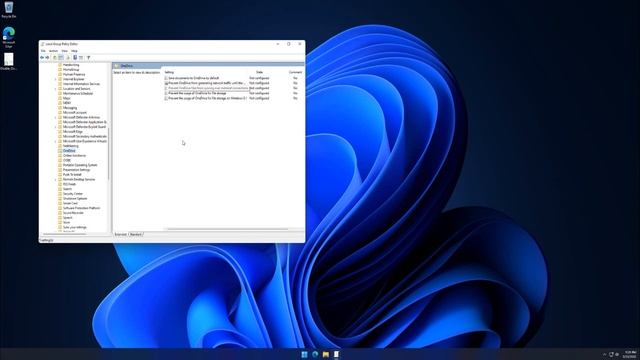The image size is (640, 360).
Task: Select the OneDrive folder in the tree
Action: point(69,151)
